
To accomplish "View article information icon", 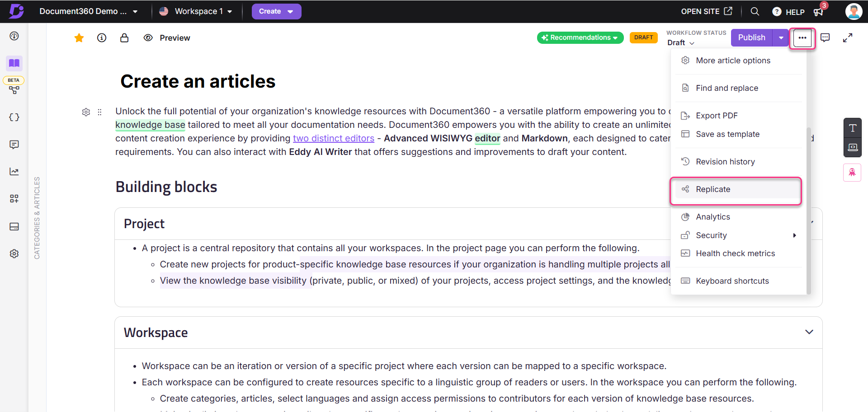I will point(102,38).
